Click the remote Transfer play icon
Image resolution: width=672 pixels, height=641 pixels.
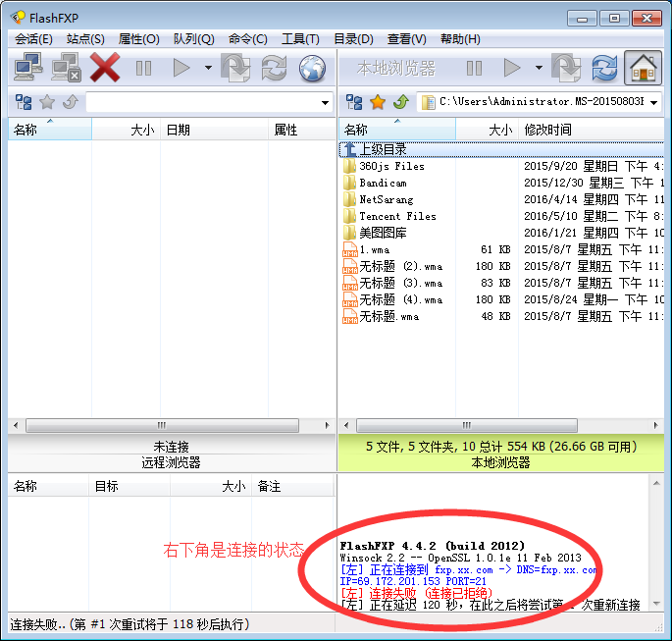[181, 68]
